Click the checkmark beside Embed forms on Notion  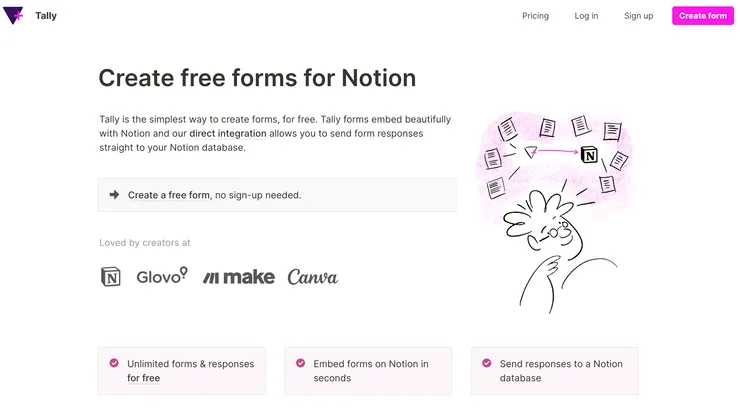tap(300, 363)
